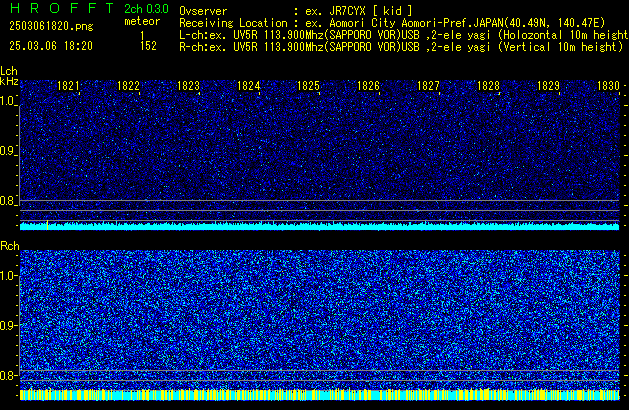The image size is (629, 410).
Task: Click the R-ch antenna description line
Action: tap(401, 47)
